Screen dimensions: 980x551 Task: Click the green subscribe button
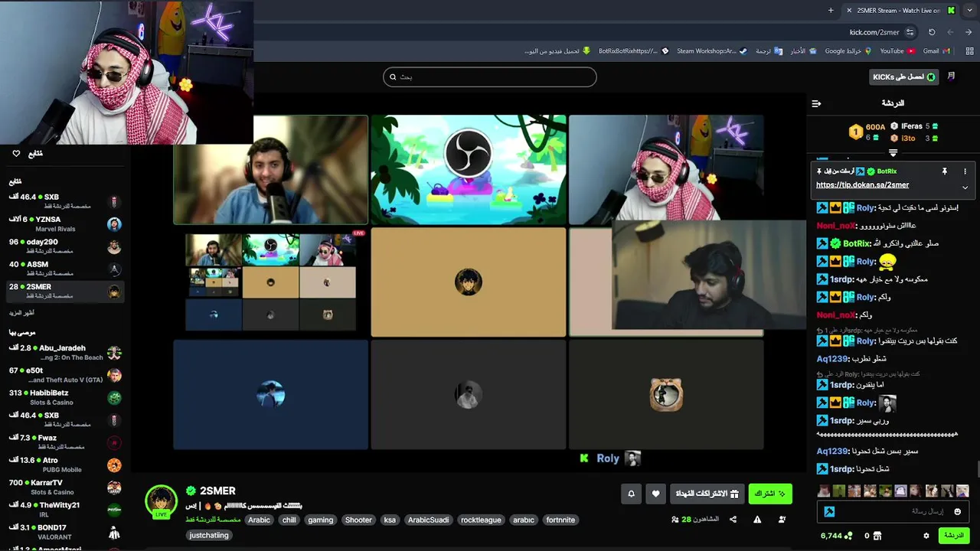click(770, 494)
